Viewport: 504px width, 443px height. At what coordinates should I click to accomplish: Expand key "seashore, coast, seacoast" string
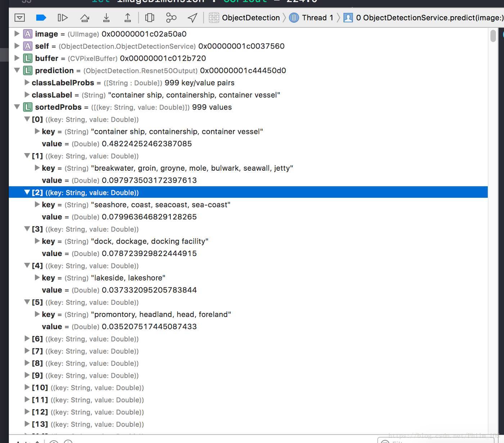click(37, 205)
